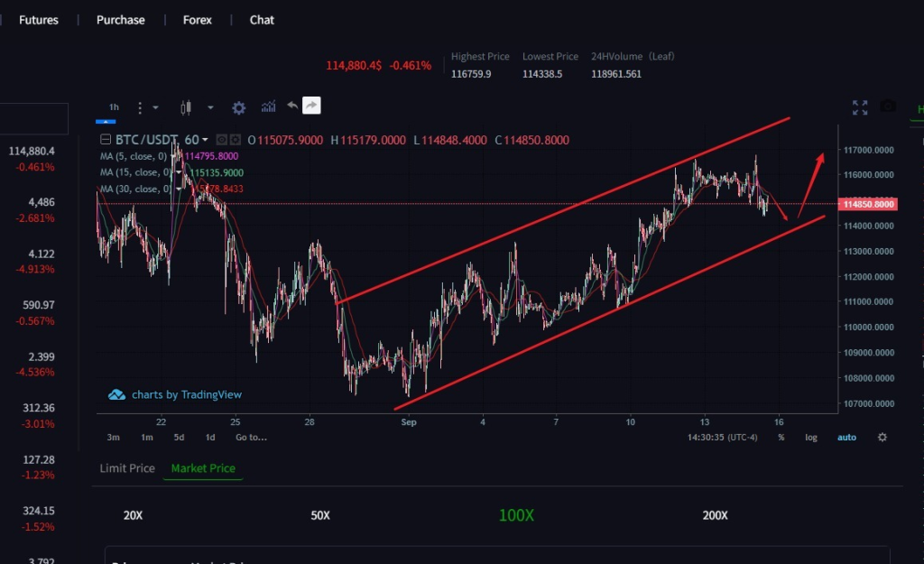Open chart properties gear in top toolbar
Viewport: 924px width, 564px height.
coord(238,107)
